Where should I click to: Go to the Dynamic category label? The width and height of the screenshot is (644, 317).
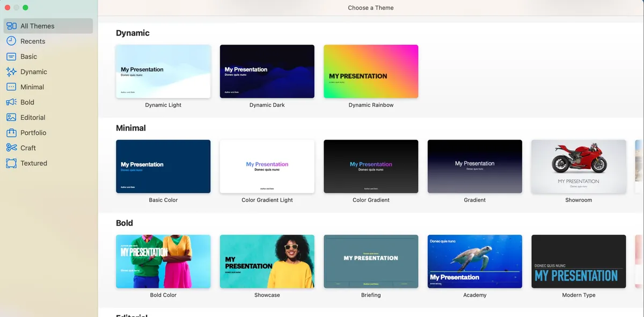click(x=34, y=71)
